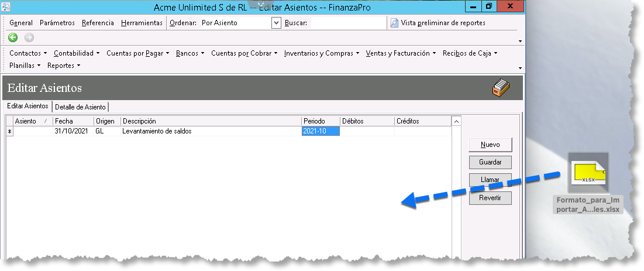
Task: Open the Referencia menu
Action: [98, 23]
